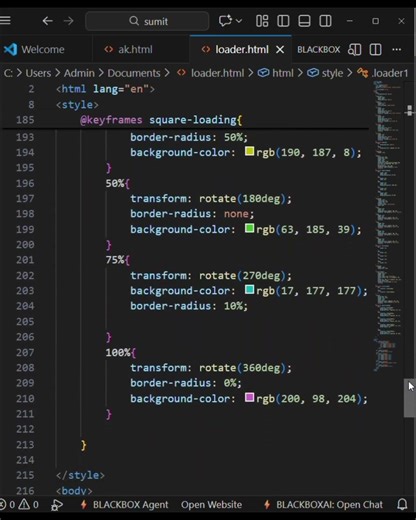Click 'rotate(360deg)' on line 208
The image size is (416, 520).
click(x=242, y=368)
